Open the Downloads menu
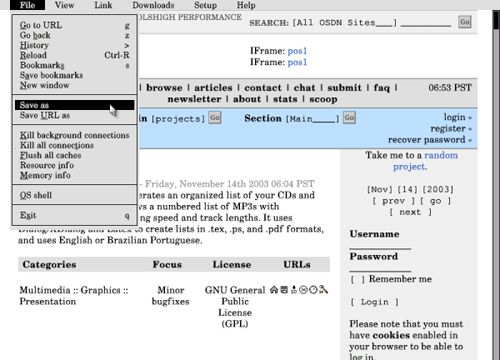Screen dimensions: 500x360 click(x=153, y=5)
